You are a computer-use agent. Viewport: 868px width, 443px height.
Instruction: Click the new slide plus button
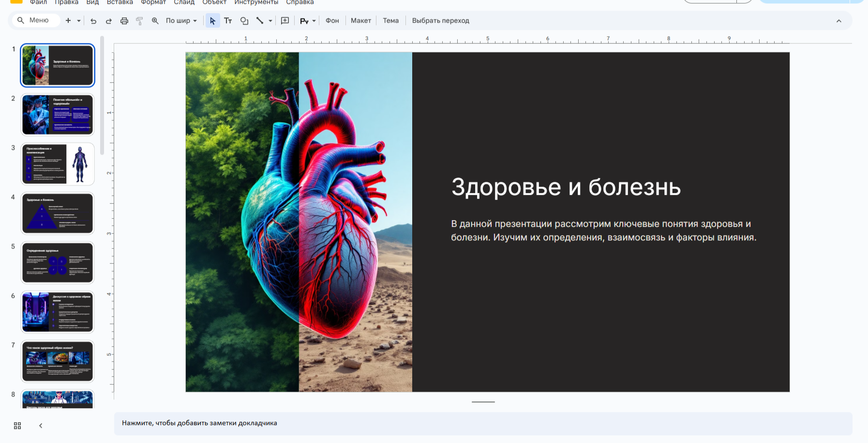pos(68,21)
